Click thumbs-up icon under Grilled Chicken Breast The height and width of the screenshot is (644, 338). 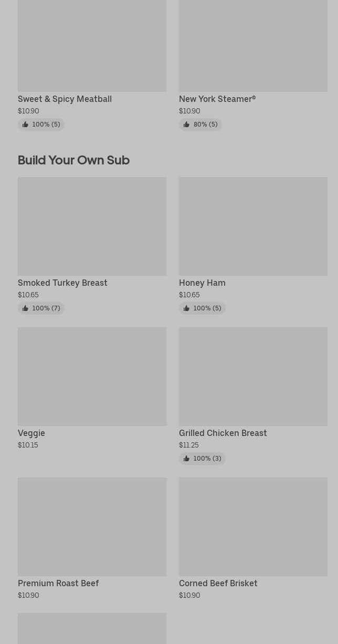[x=186, y=459]
